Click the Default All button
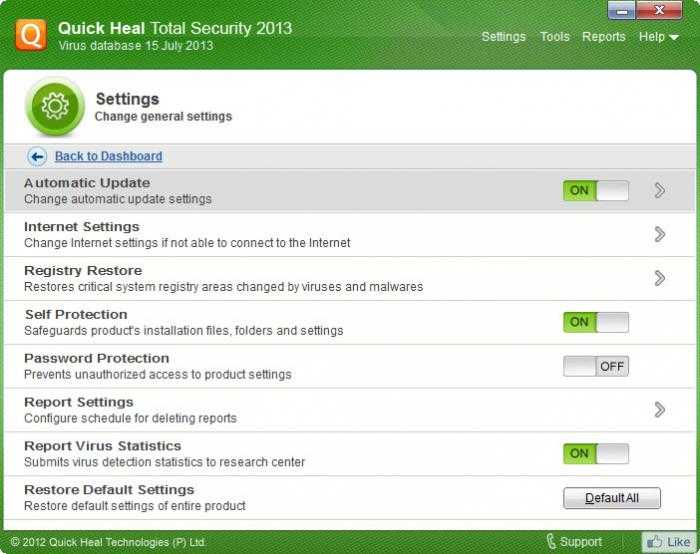This screenshot has height=554, width=700. click(x=612, y=498)
